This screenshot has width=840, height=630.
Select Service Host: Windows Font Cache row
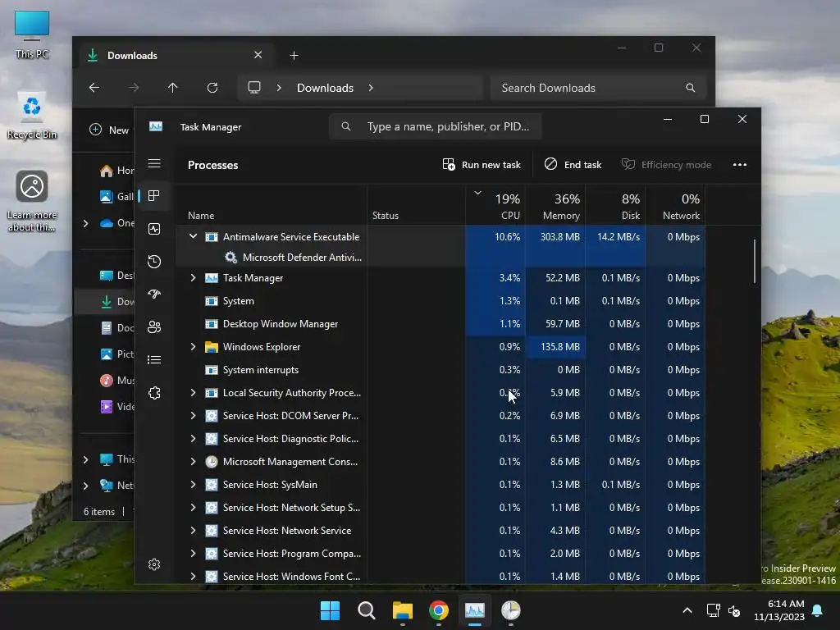441,577
